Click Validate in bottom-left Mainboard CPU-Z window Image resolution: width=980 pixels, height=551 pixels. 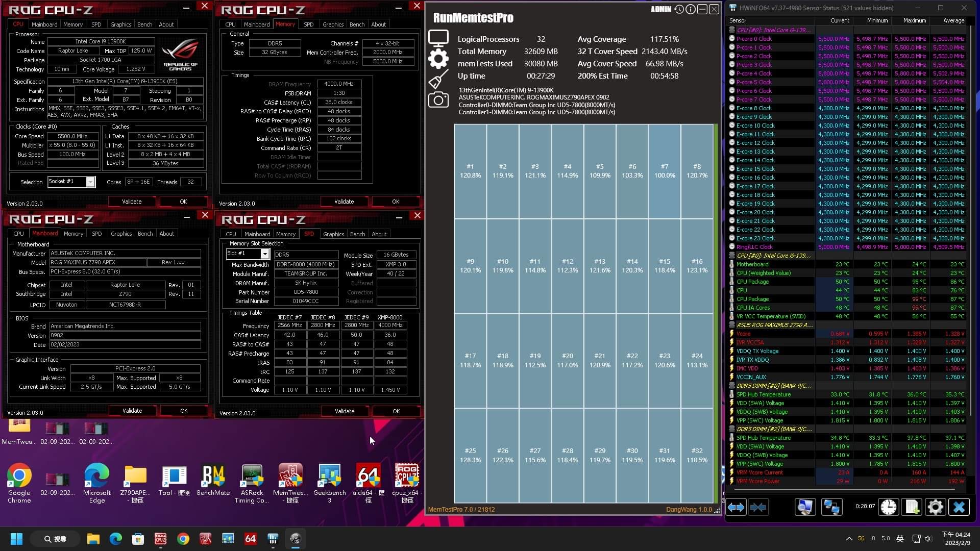point(132,411)
